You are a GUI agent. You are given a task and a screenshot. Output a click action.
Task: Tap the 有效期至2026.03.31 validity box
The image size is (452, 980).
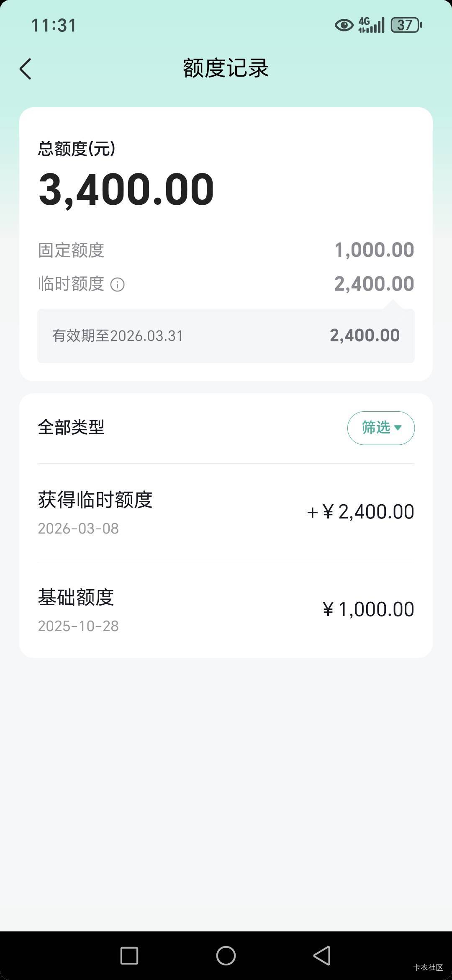point(226,336)
